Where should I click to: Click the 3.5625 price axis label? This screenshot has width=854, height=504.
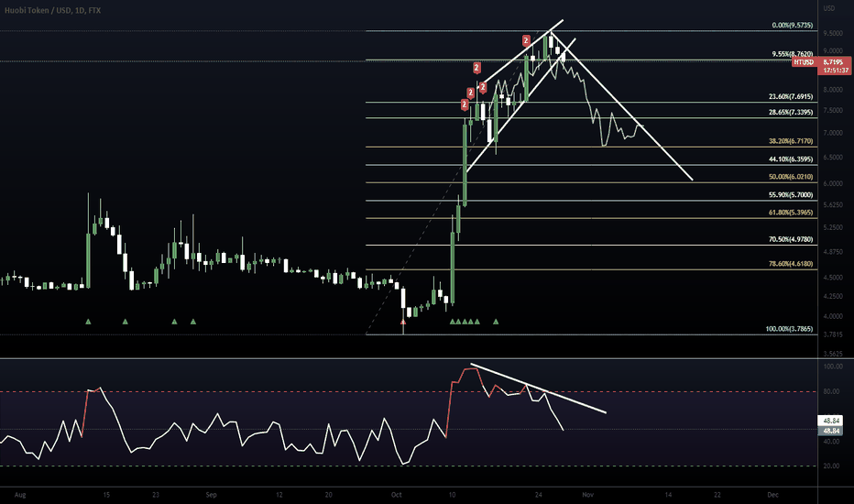click(833, 354)
